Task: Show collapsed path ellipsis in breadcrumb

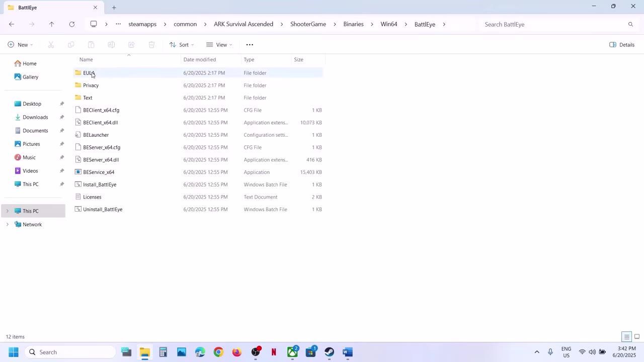Action: 118,24
